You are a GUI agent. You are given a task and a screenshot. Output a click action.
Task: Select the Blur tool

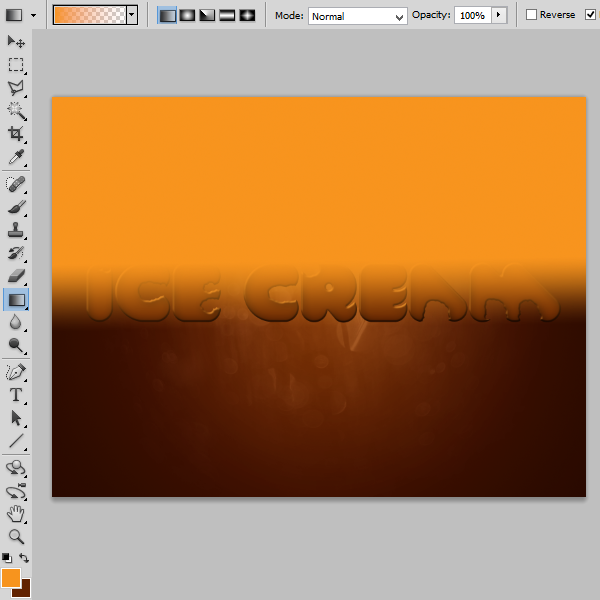pos(16,322)
